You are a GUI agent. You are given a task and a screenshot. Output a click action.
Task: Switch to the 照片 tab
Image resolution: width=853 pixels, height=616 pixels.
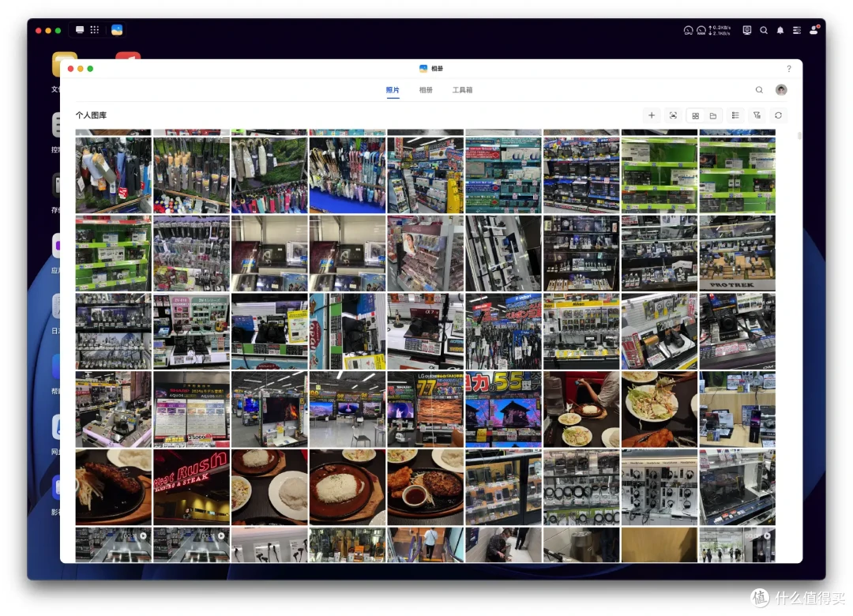click(393, 90)
